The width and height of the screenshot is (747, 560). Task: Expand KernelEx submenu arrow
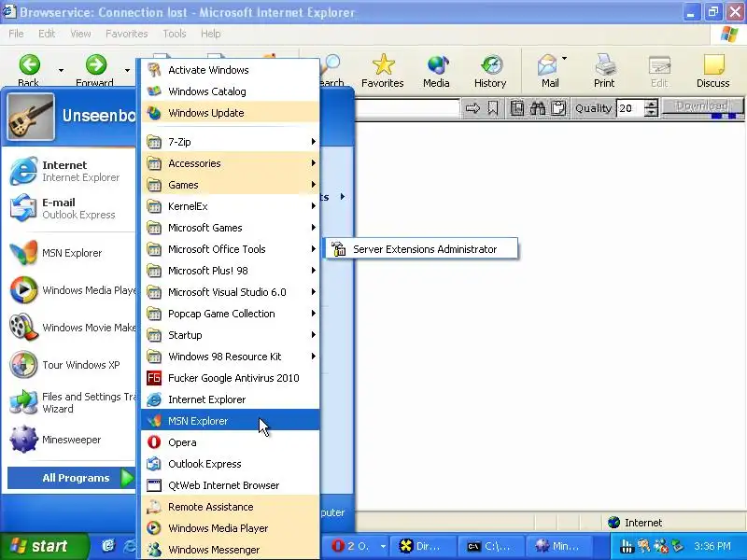313,205
